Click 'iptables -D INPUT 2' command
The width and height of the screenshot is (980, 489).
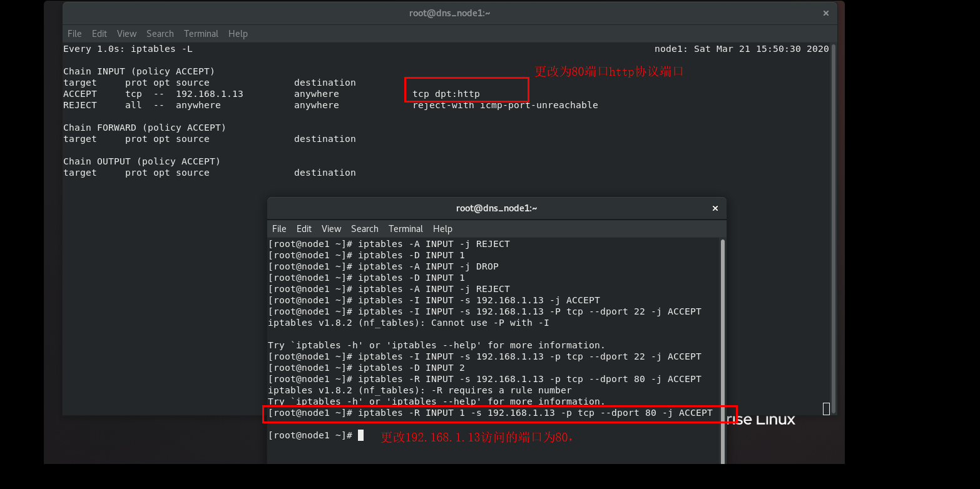tap(411, 368)
